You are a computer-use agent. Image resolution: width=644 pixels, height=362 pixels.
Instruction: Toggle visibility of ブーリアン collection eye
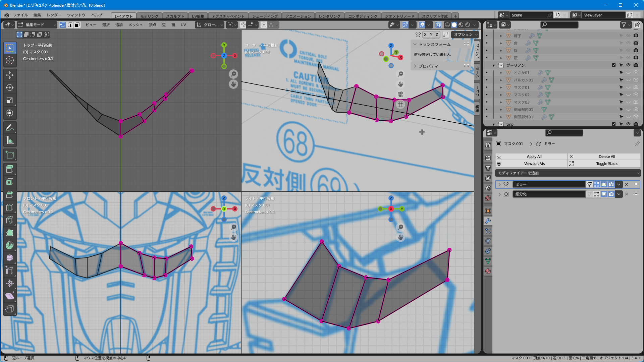628,65
